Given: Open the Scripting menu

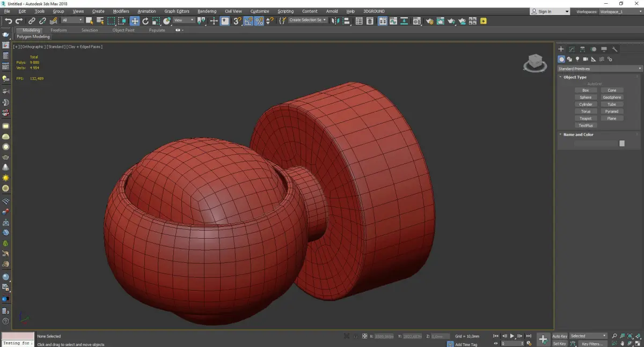Looking at the screenshot, I should 286,11.
